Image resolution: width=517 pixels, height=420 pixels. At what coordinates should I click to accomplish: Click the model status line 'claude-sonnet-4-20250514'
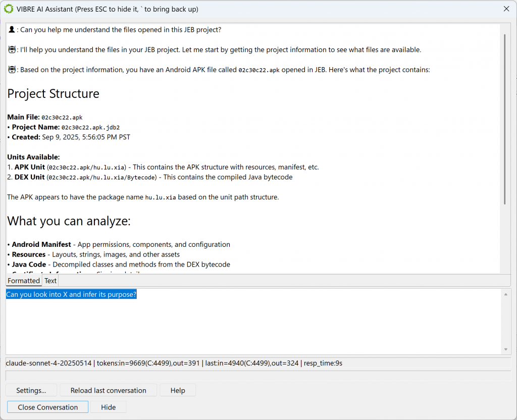(x=48, y=363)
